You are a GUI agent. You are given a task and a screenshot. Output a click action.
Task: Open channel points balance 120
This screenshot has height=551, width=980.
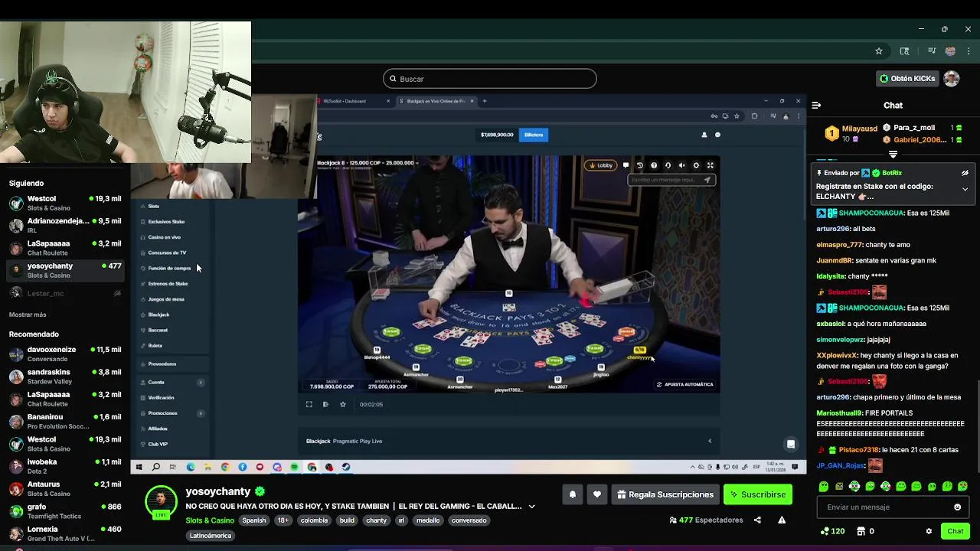tap(832, 531)
